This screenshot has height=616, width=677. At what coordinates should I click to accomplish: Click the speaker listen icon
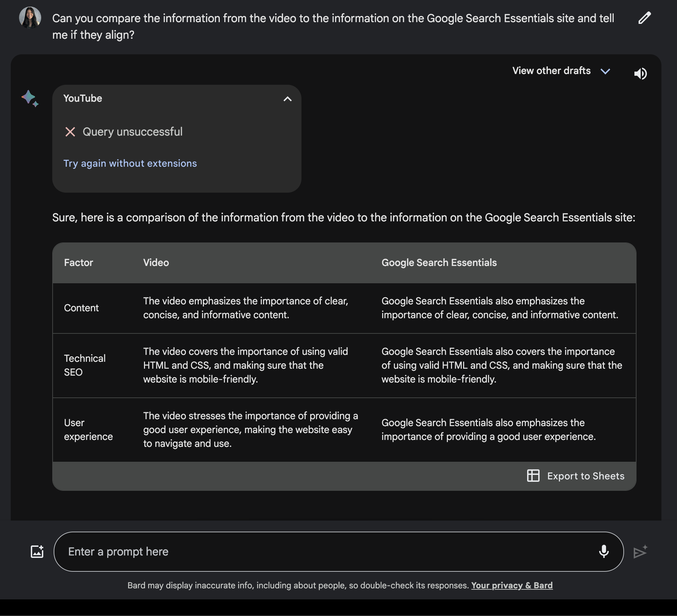[x=640, y=73]
